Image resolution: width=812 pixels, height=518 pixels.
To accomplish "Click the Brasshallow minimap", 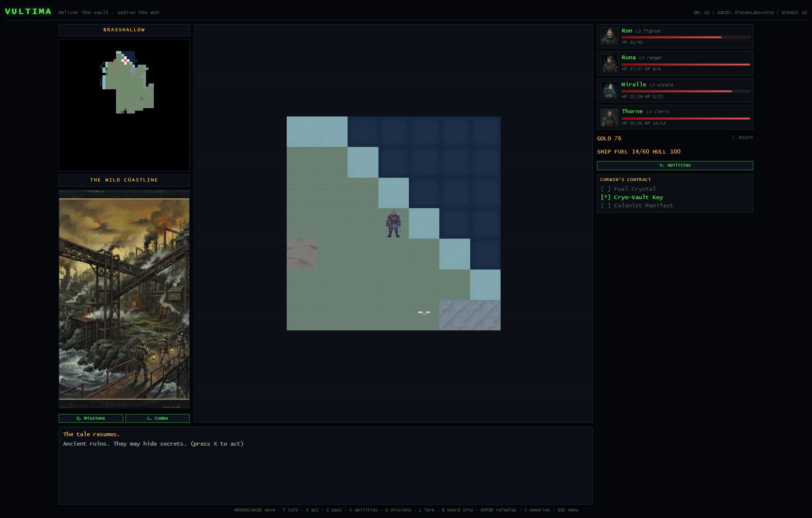I will click(124, 105).
